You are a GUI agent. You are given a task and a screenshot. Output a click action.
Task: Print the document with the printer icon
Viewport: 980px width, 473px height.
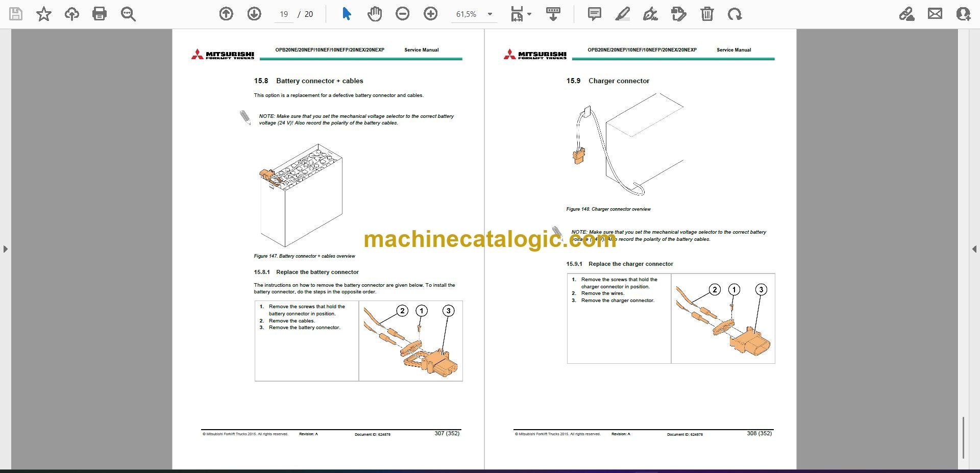[100, 14]
